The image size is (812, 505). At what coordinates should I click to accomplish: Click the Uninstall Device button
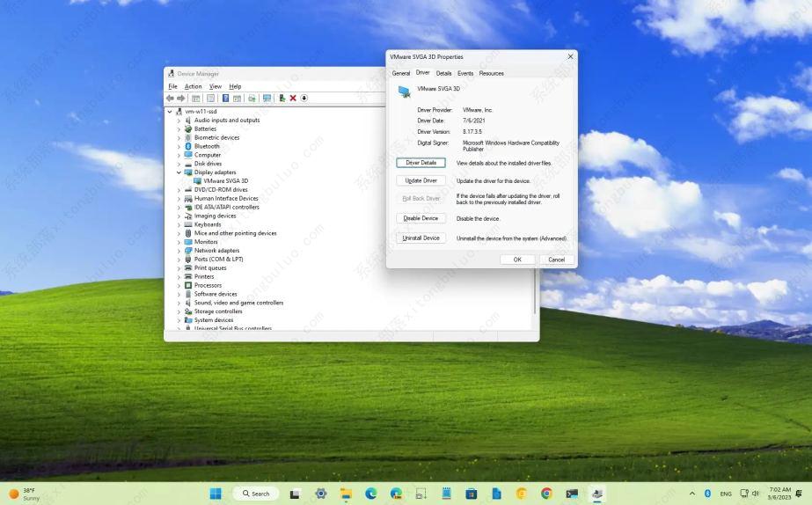(x=421, y=238)
